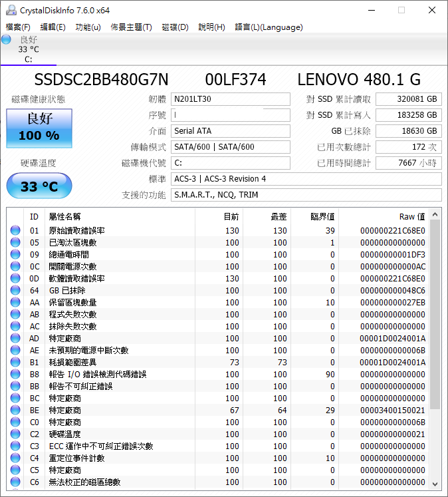Image resolution: width=448 pixels, height=497 pixels.
Task: Select the 原始讀取錯誤率 attribute name
Action: point(76,230)
